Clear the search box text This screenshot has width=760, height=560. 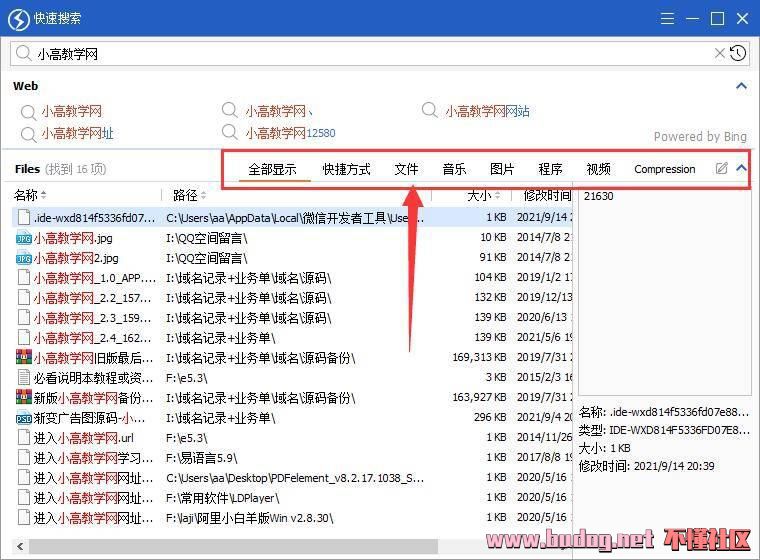pyautogui.click(x=720, y=53)
